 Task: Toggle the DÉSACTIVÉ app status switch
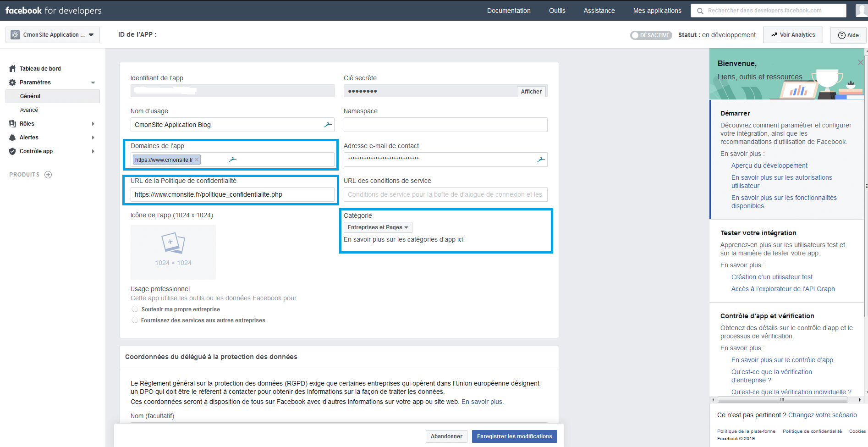[651, 35]
